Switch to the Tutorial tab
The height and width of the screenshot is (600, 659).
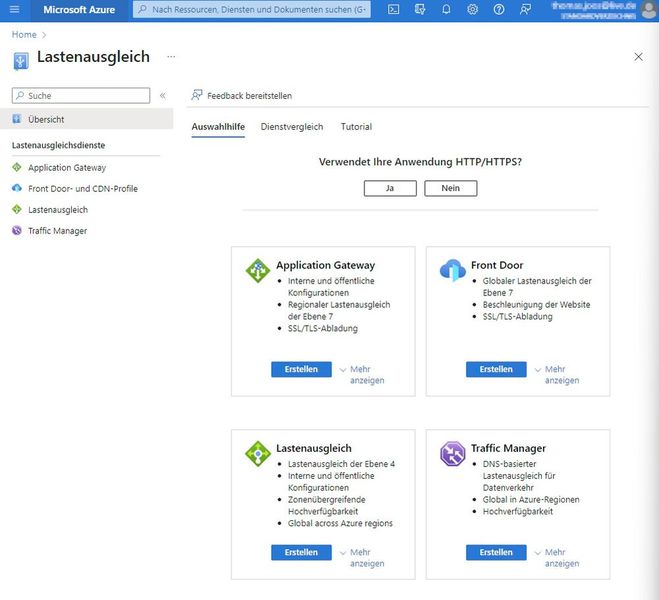click(x=356, y=126)
